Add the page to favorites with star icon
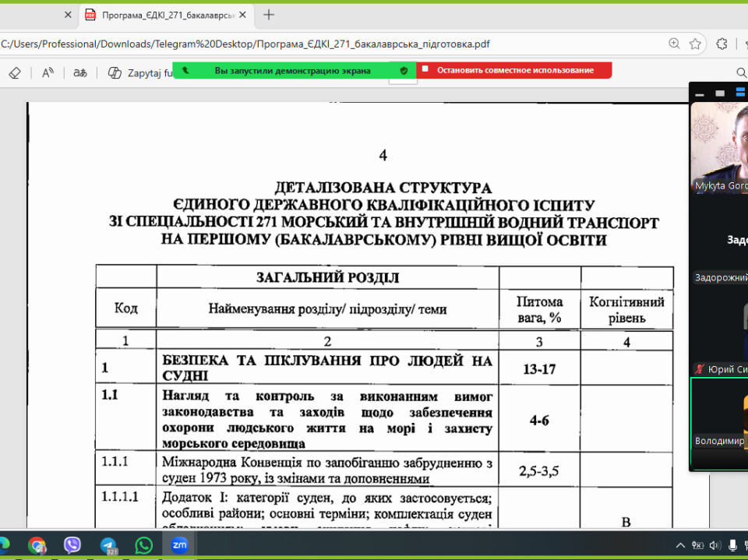 pyautogui.click(x=695, y=44)
